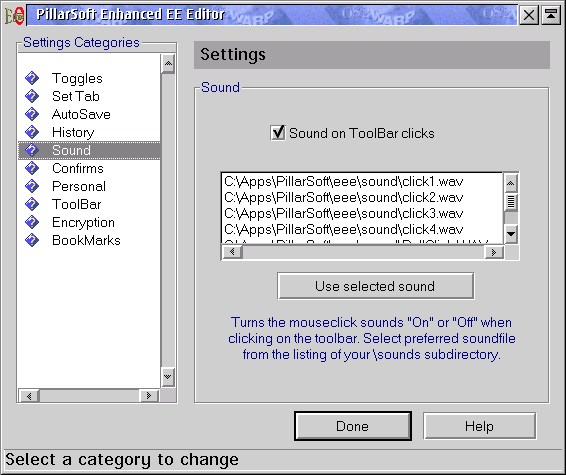
Task: Click the categories list down scroll arrow
Action: (x=168, y=377)
